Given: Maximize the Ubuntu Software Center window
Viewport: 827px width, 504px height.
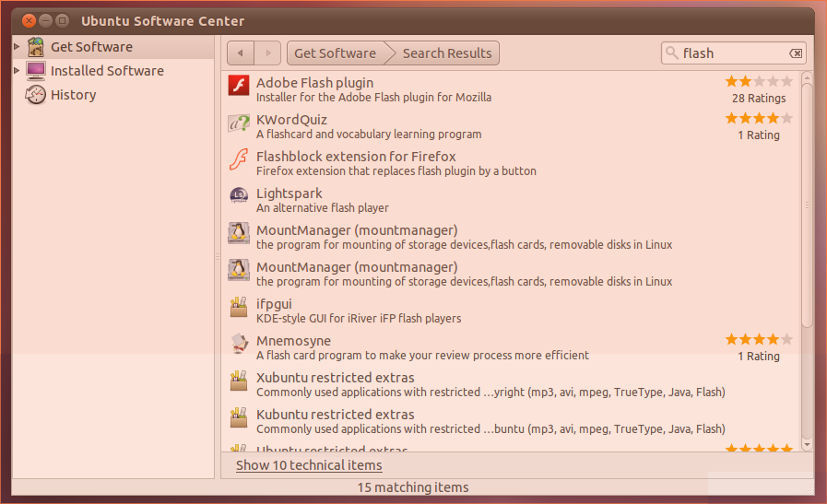Looking at the screenshot, I should [63, 20].
